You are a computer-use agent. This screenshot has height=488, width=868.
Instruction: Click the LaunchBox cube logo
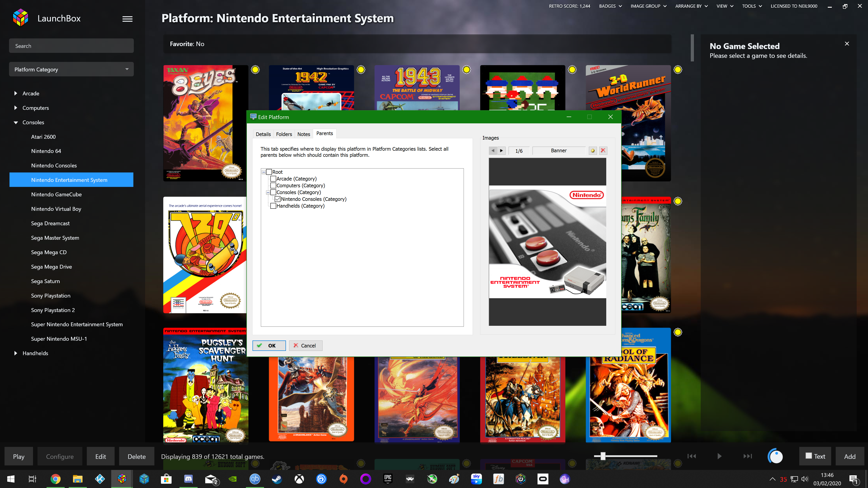(x=21, y=18)
